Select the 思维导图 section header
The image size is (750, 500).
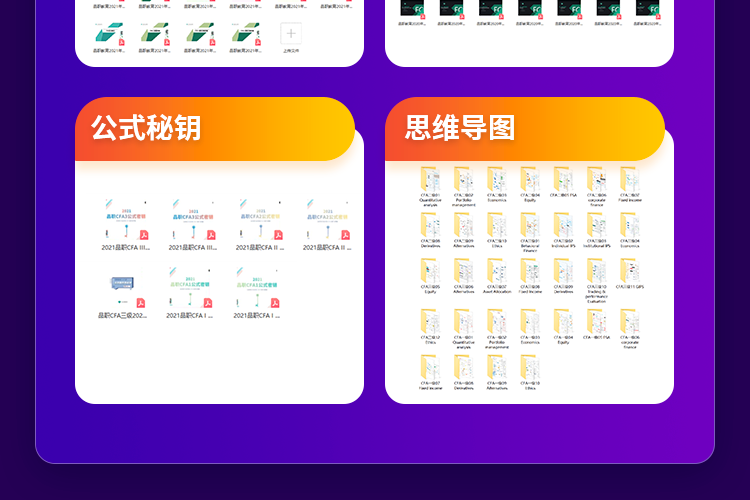460,128
